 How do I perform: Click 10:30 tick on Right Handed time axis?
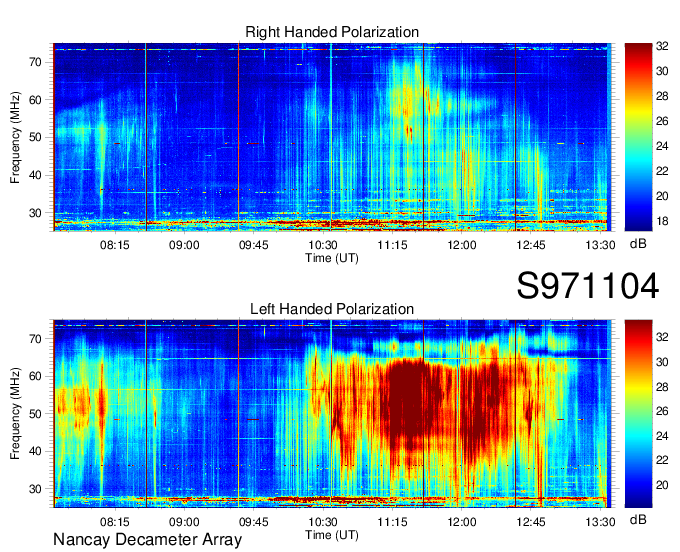click(323, 245)
